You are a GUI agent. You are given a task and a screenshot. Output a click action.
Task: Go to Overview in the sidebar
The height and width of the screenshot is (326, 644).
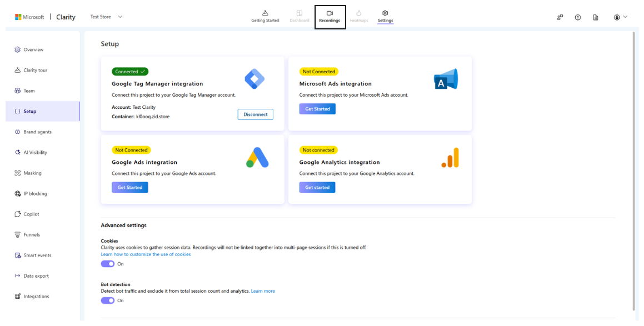click(x=43, y=49)
